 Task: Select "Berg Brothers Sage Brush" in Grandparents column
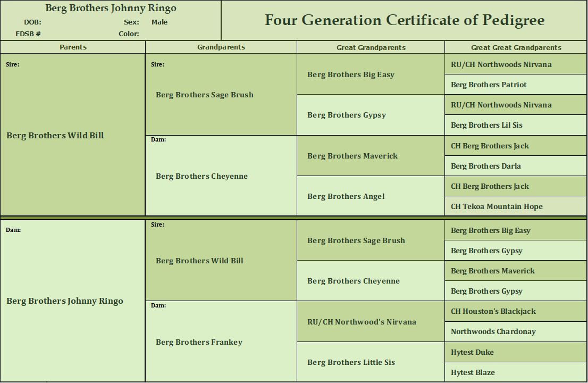pos(205,95)
